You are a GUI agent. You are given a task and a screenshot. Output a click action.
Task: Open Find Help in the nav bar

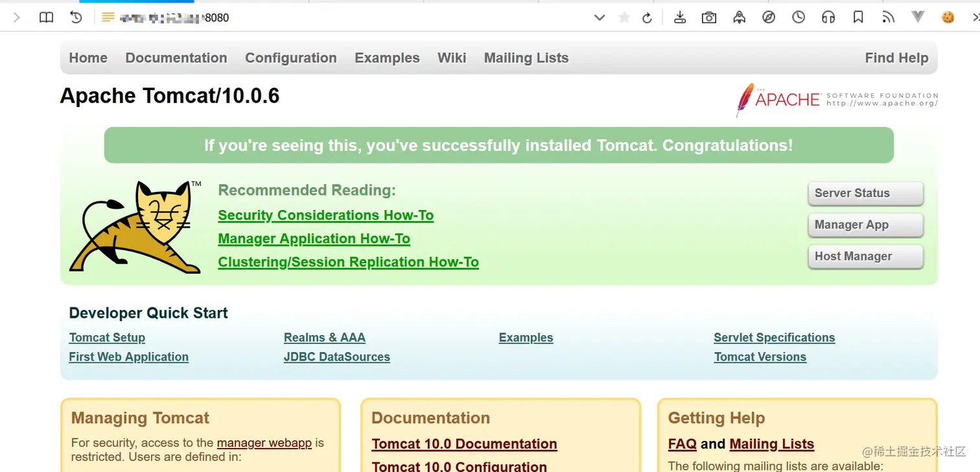tap(896, 58)
